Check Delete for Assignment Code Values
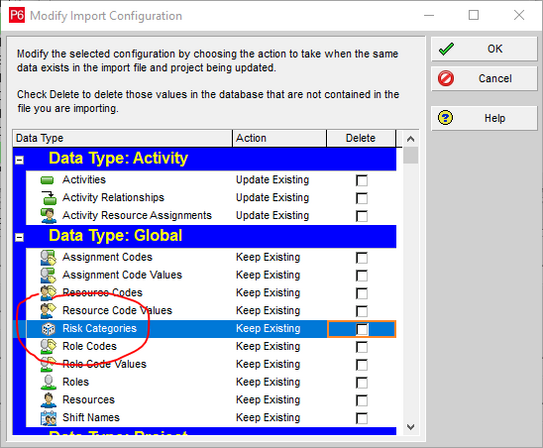This screenshot has width=543, height=448. (x=362, y=276)
